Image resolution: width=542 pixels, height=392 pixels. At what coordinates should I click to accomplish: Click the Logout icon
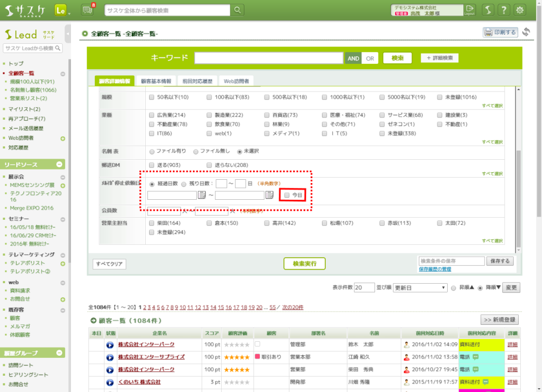coord(469,10)
